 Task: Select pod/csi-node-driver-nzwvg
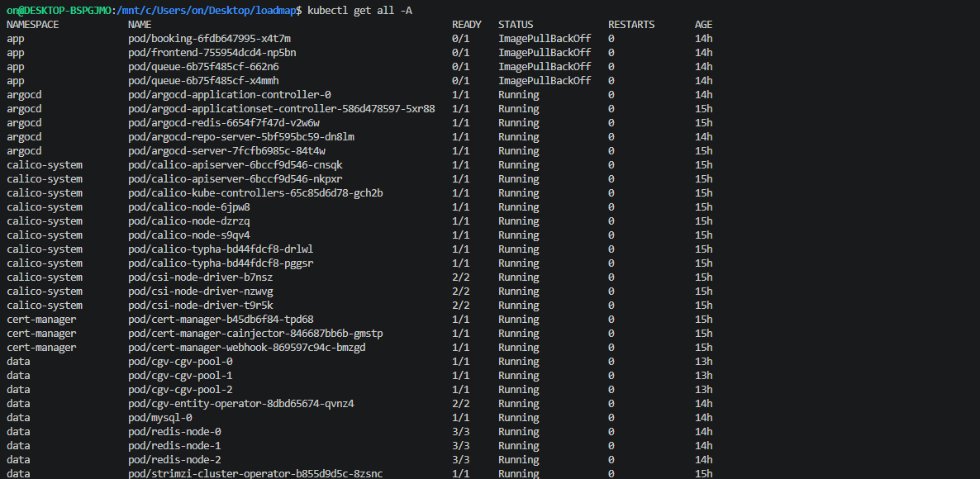pyautogui.click(x=201, y=291)
